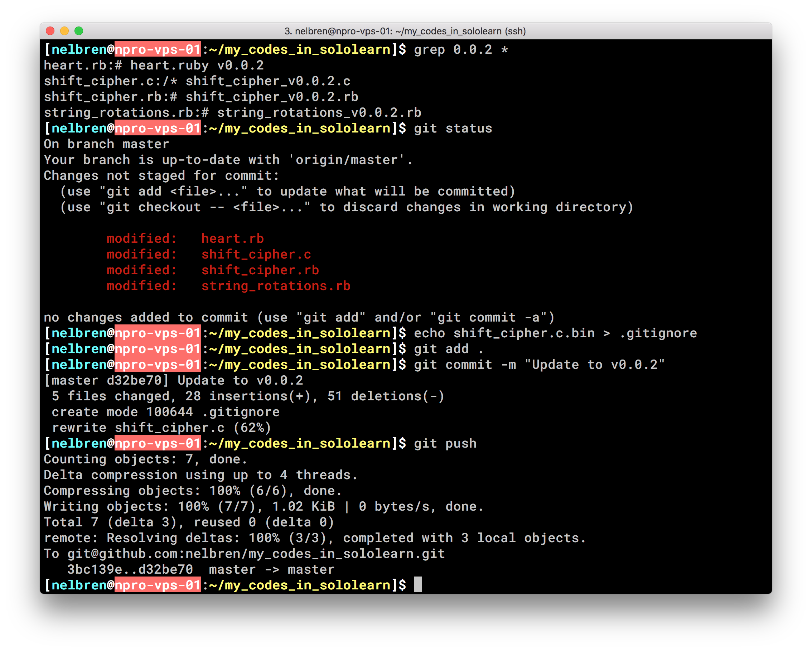The height and width of the screenshot is (651, 812).
Task: Click the yellow minimize window button
Action: pyautogui.click(x=64, y=31)
